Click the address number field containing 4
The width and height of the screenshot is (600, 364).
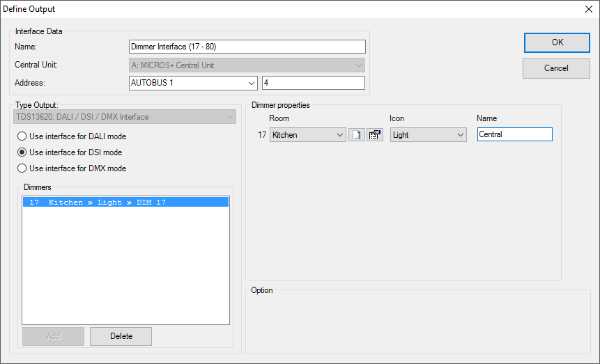[313, 84]
